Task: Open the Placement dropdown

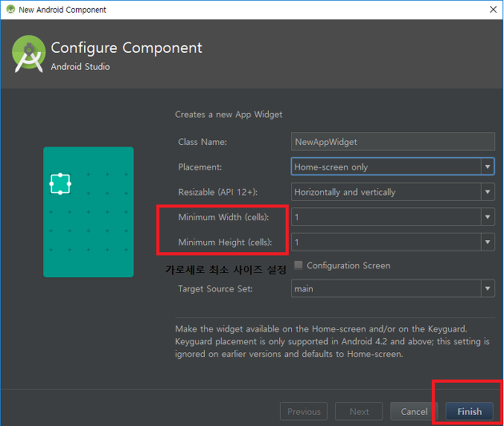Action: click(393, 167)
